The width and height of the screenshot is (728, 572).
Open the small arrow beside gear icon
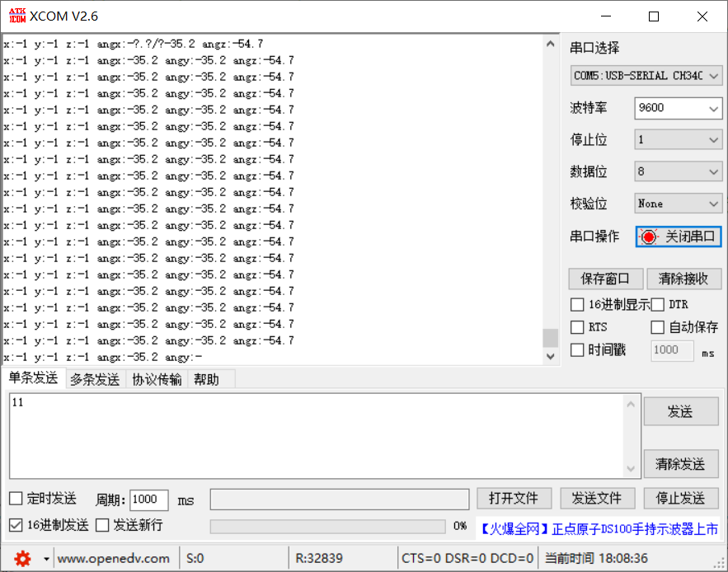[x=46, y=559]
